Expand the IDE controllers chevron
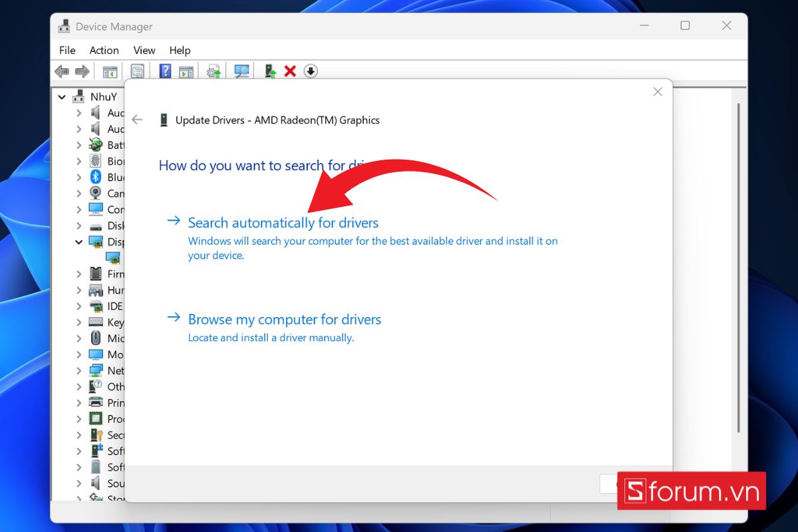The width and height of the screenshot is (798, 532). coord(78,306)
